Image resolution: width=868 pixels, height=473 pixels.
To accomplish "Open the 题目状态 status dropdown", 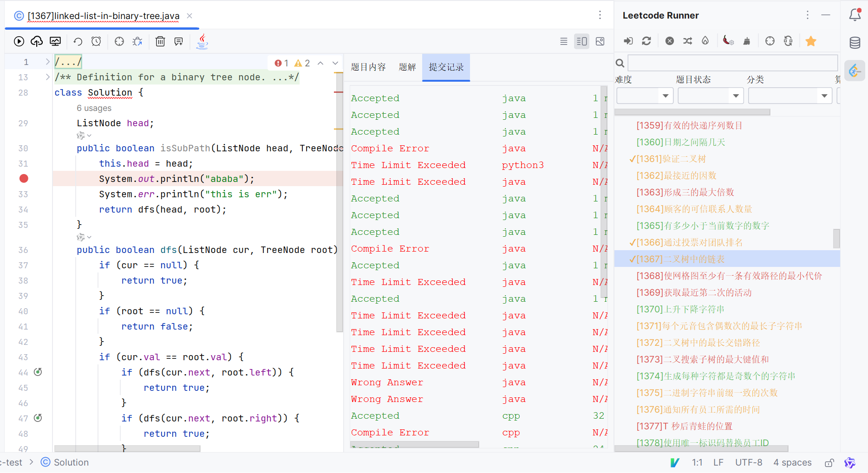I will pos(711,96).
